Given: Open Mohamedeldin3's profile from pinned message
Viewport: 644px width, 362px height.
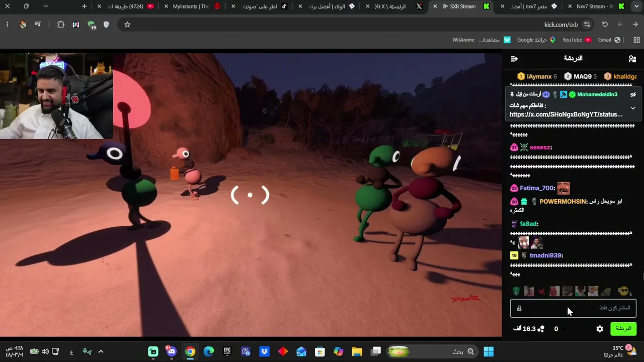Looking at the screenshot, I should click(597, 95).
